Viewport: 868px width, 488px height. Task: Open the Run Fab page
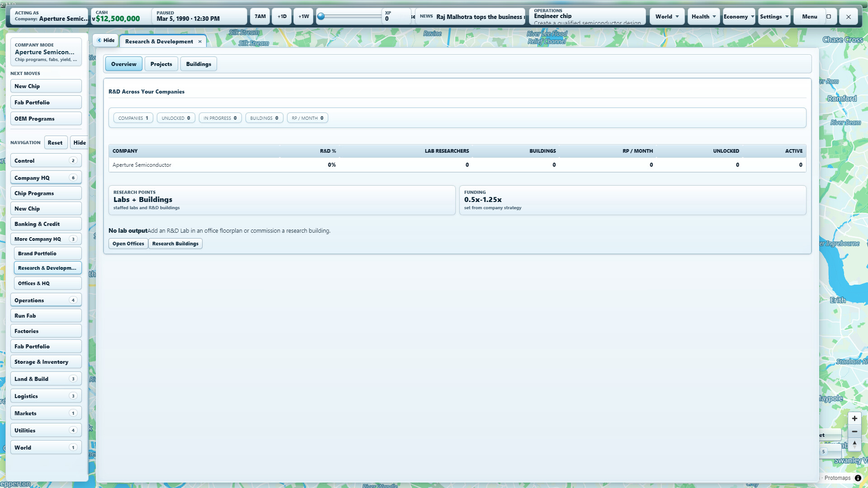point(46,316)
